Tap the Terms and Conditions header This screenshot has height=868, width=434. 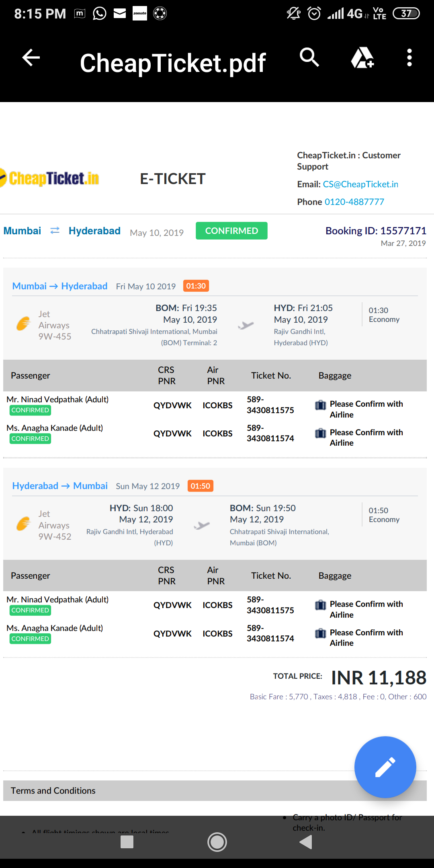[53, 791]
